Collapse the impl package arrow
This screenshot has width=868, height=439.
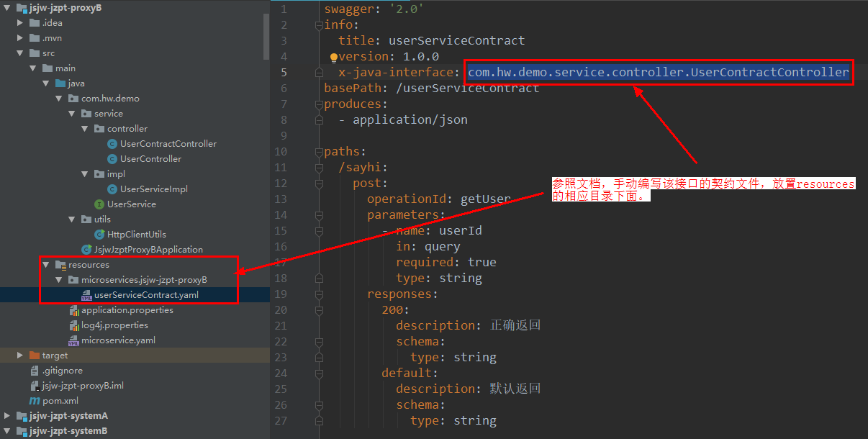tap(85, 173)
